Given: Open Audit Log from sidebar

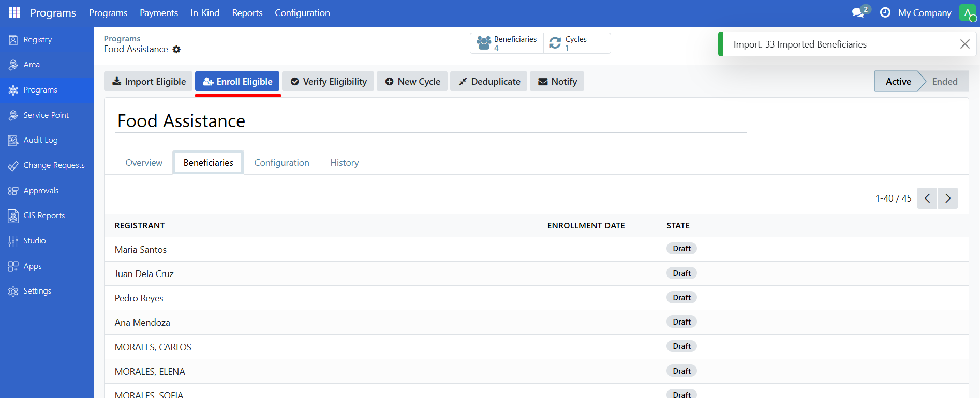Looking at the screenshot, I should [40, 140].
